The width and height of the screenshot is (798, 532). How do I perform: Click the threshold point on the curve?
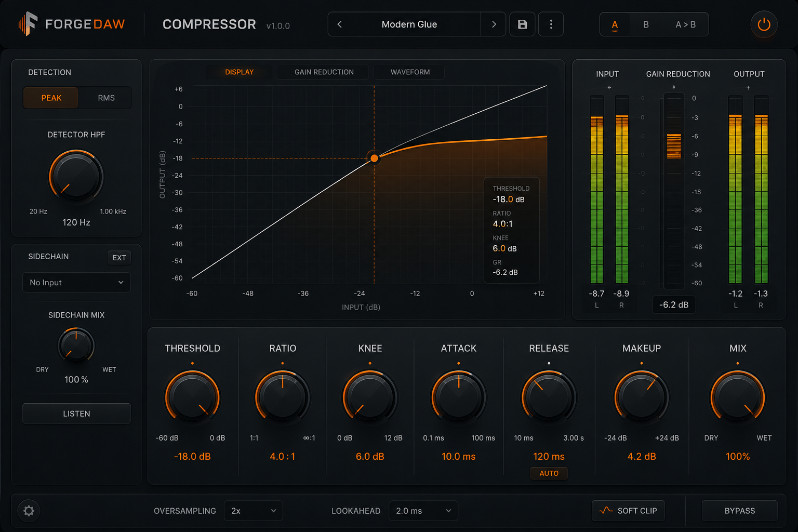pyautogui.click(x=374, y=158)
